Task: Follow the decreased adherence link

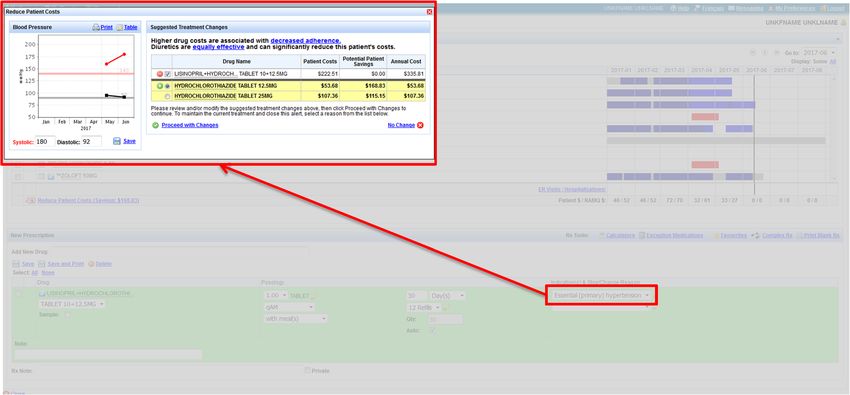Action: [306, 41]
